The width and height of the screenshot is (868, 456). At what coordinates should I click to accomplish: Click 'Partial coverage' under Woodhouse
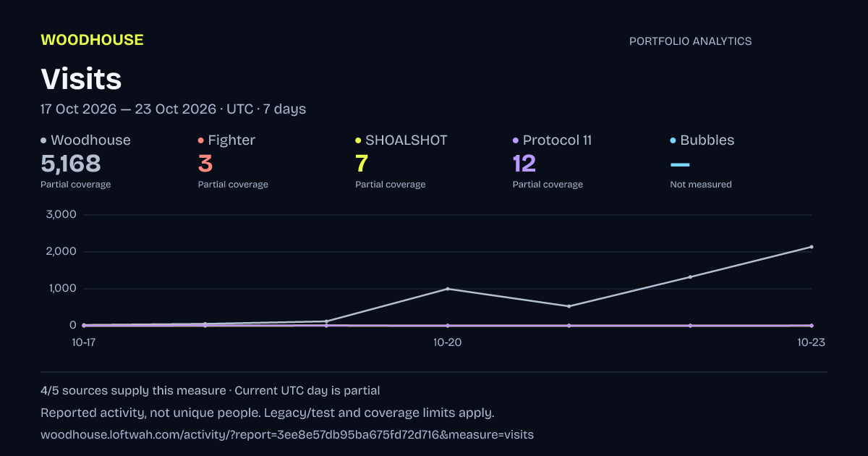pos(76,185)
